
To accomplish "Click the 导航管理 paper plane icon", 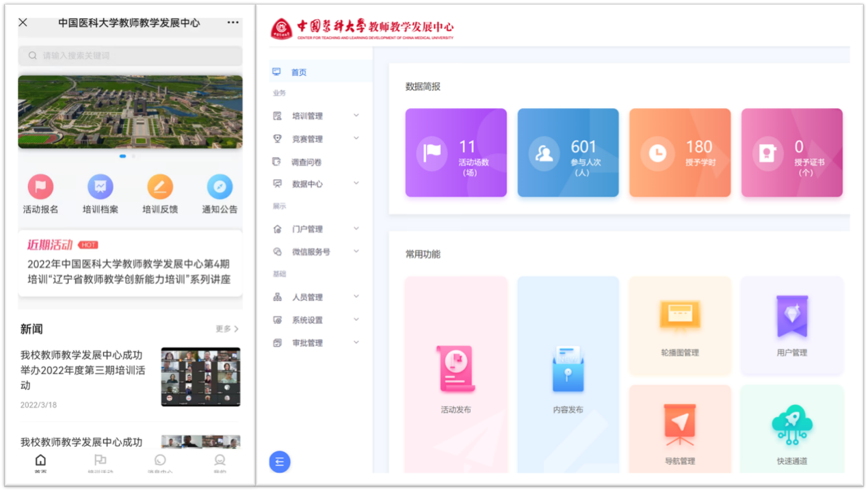I will [x=679, y=424].
